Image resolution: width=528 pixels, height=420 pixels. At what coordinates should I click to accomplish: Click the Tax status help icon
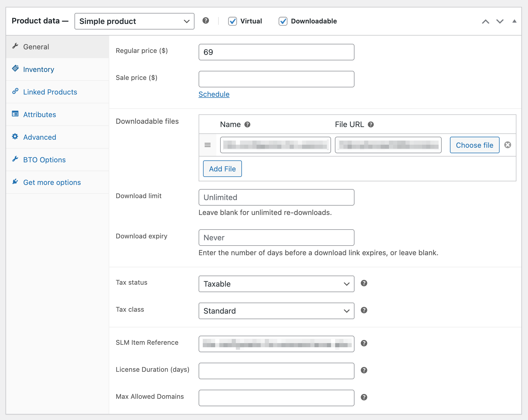coord(364,283)
